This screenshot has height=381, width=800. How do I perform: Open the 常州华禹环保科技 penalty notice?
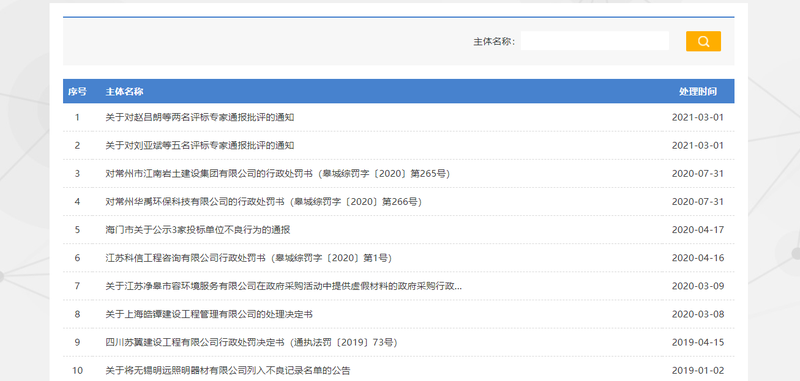[x=264, y=201]
